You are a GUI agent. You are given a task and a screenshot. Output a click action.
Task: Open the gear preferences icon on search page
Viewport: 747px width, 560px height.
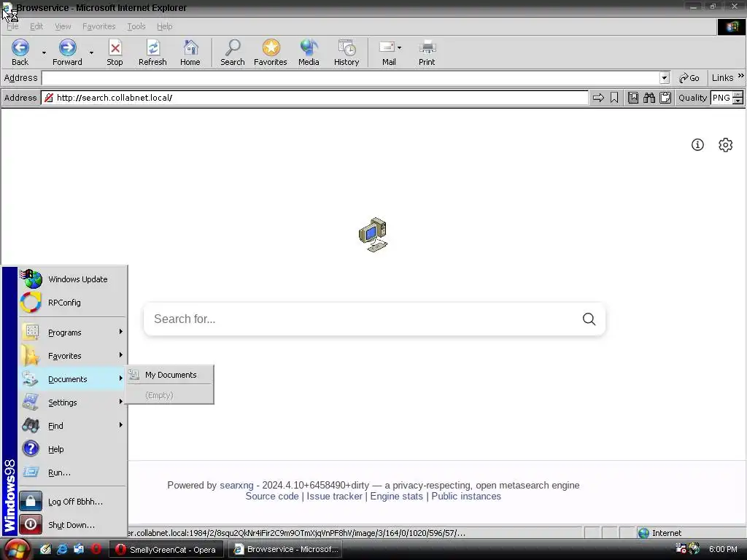[726, 145]
